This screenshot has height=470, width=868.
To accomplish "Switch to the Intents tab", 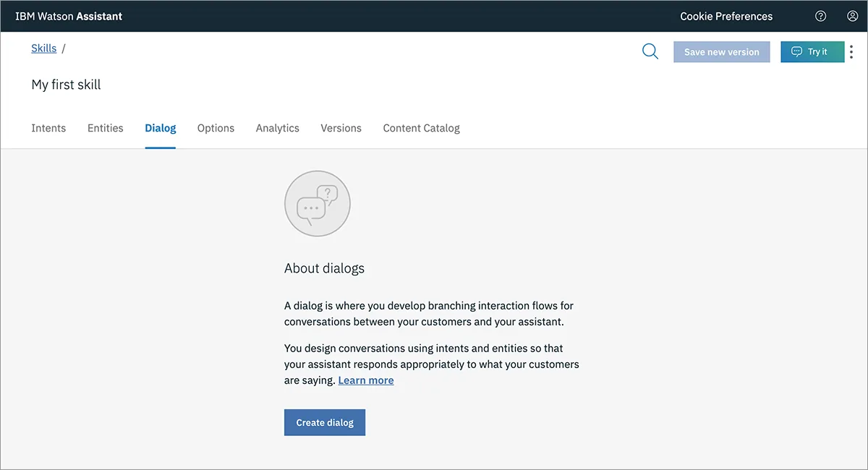I will click(x=48, y=128).
